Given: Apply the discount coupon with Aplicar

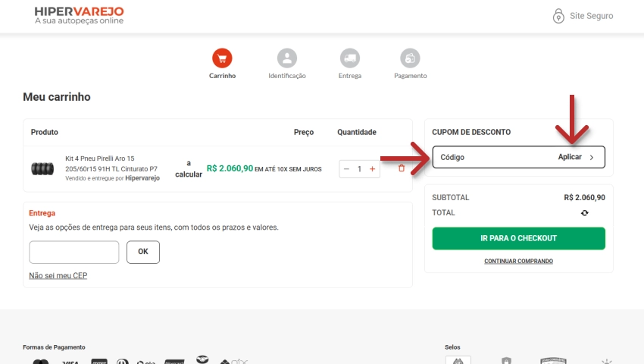Looking at the screenshot, I should click(x=570, y=157).
